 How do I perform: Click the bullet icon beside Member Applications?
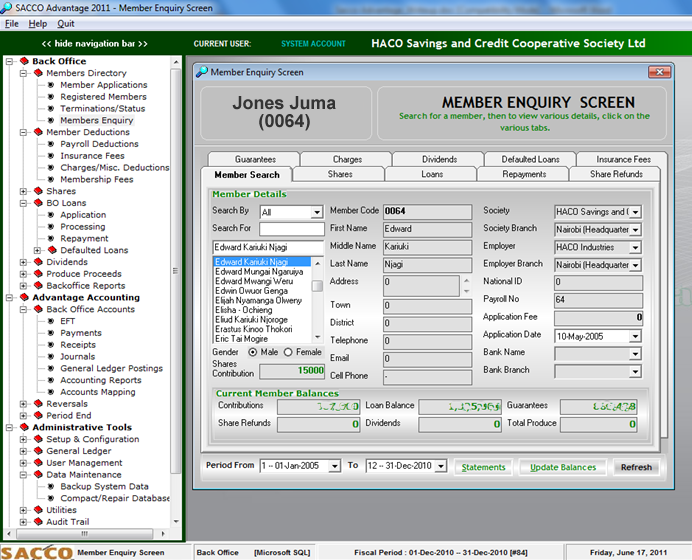pos(51,85)
